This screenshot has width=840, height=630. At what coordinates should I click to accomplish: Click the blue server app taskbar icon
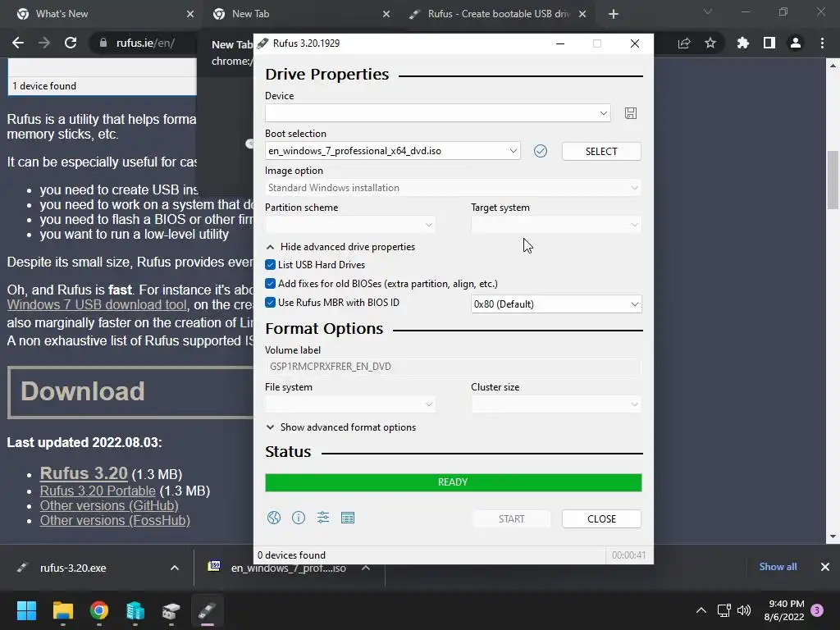pos(135,610)
